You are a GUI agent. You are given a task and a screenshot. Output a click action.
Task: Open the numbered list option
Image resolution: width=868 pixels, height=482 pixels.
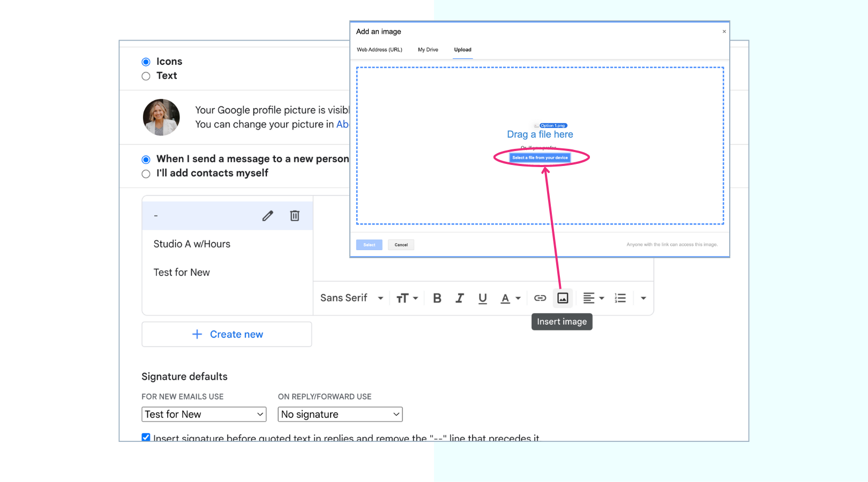[620, 298]
